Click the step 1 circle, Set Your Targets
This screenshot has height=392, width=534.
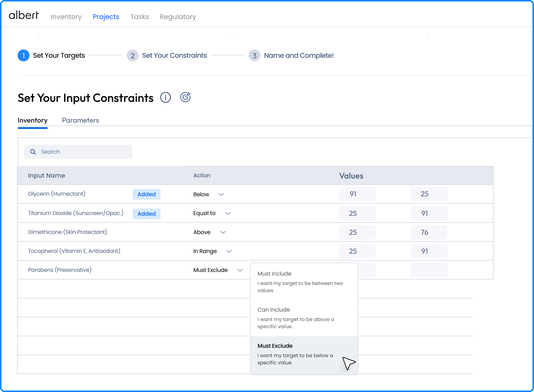24,56
